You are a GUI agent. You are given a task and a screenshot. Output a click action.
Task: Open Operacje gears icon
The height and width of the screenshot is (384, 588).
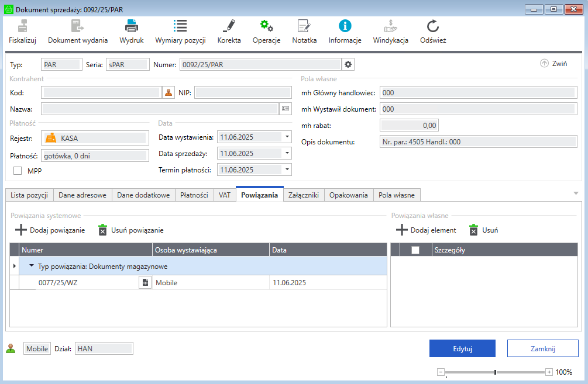[x=266, y=26]
